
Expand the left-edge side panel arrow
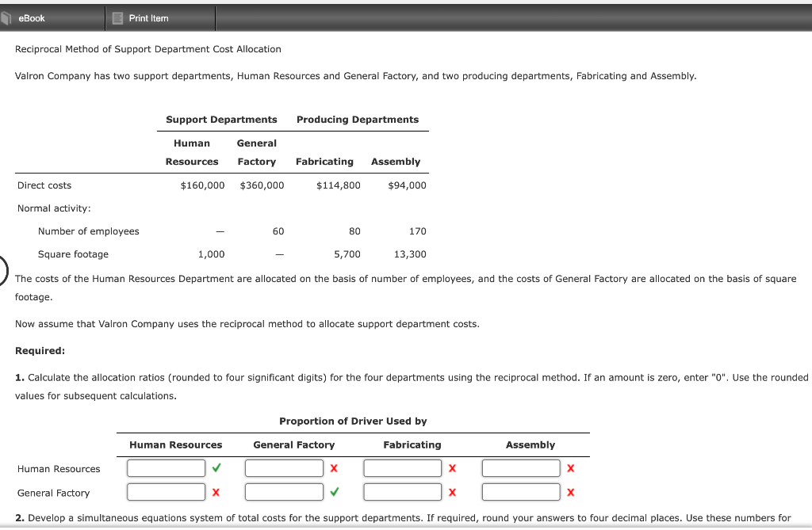(2, 269)
